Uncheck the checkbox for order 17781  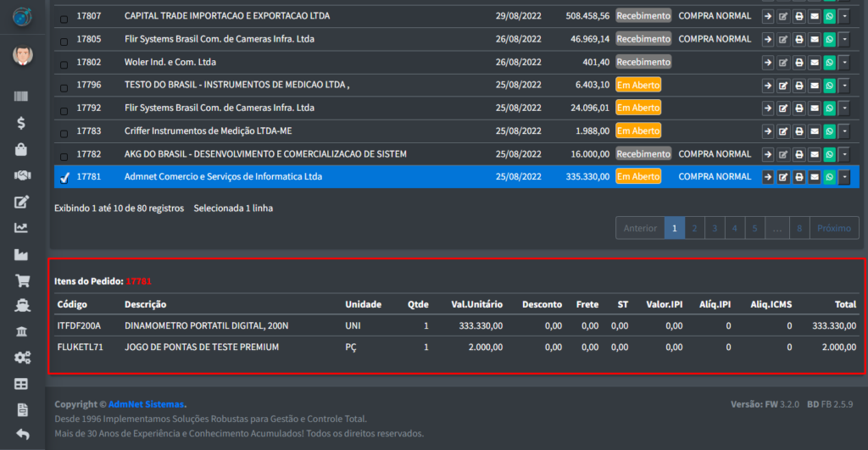[64, 177]
